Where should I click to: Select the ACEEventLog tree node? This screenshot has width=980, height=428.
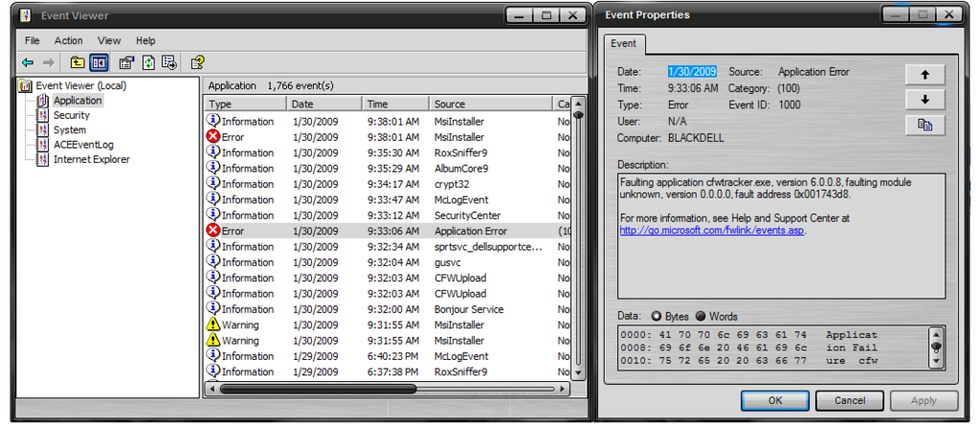82,145
